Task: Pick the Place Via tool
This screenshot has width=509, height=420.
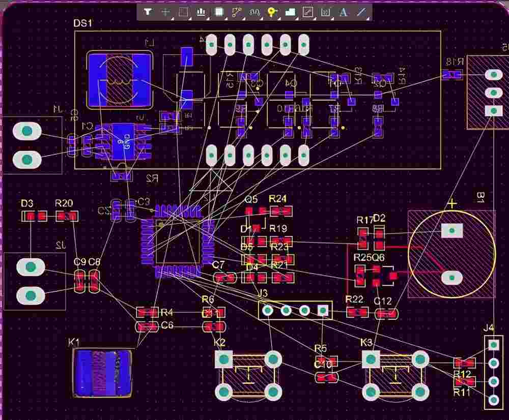Action: coord(272,12)
